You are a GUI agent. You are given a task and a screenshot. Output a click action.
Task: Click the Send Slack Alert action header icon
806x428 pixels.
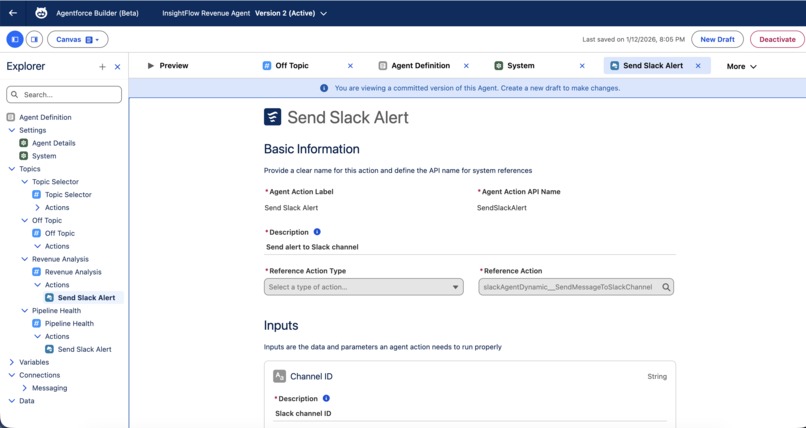coord(272,117)
